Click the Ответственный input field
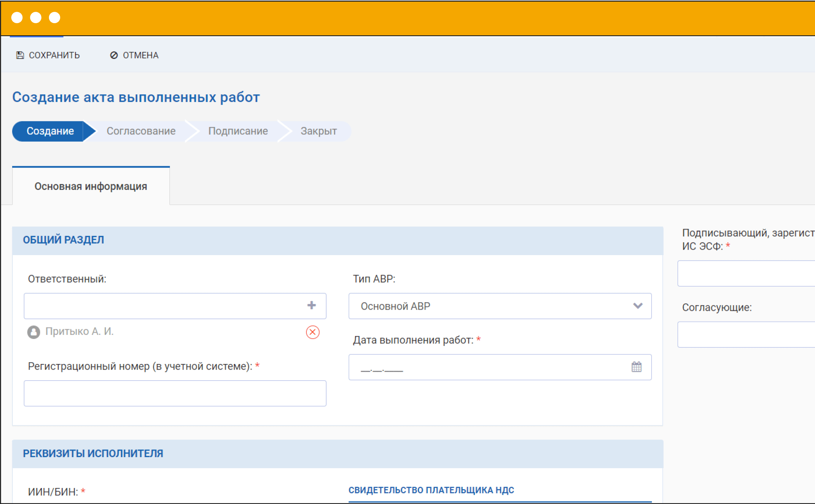This screenshot has height=504, width=815. pos(175,306)
